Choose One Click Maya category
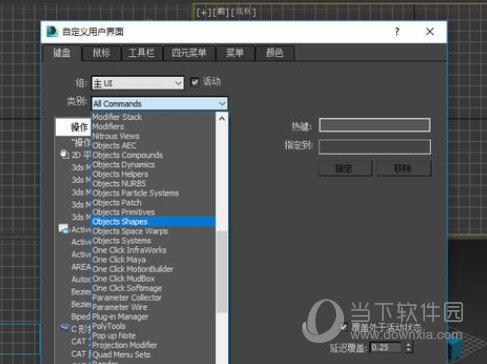 point(153,260)
